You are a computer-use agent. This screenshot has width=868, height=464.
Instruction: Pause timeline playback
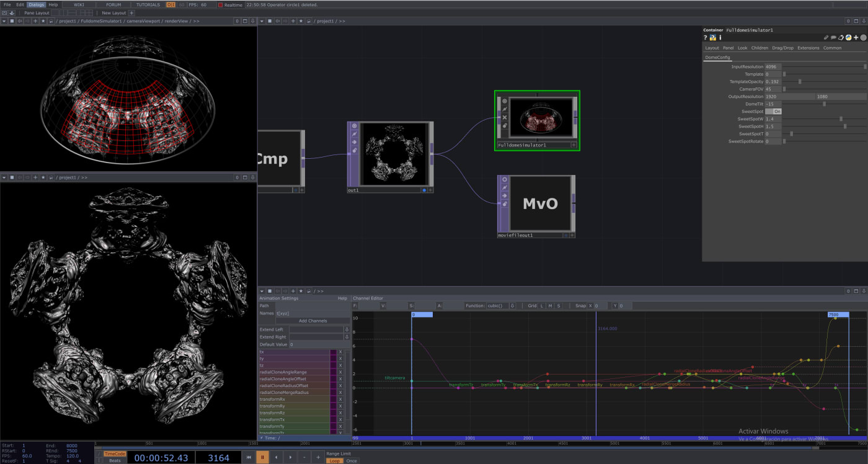262,458
